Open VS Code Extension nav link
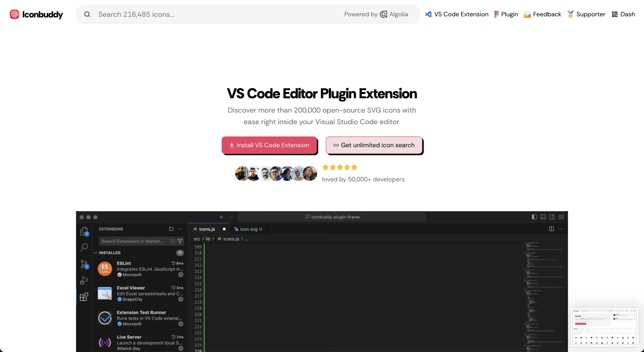The image size is (644, 352). tap(456, 14)
